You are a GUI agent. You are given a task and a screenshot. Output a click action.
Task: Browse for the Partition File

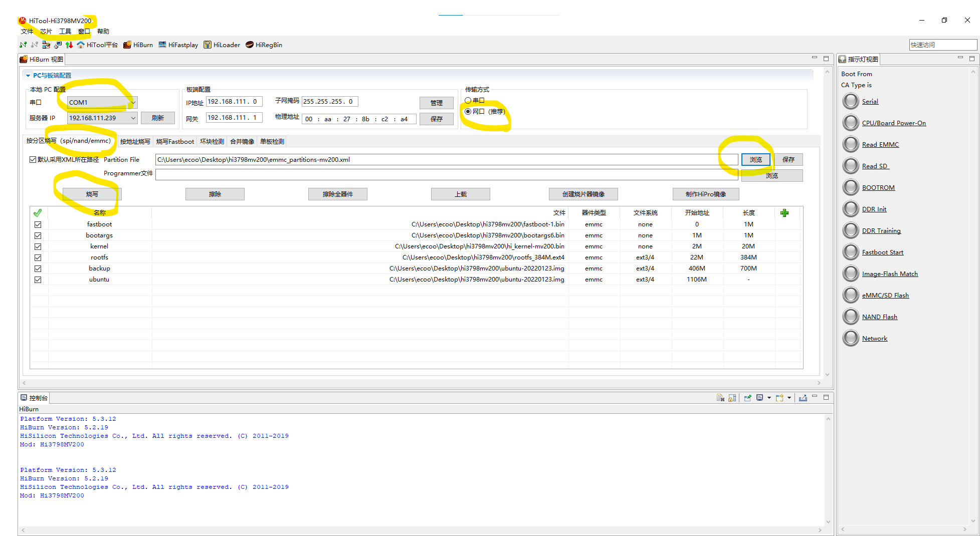pos(756,160)
